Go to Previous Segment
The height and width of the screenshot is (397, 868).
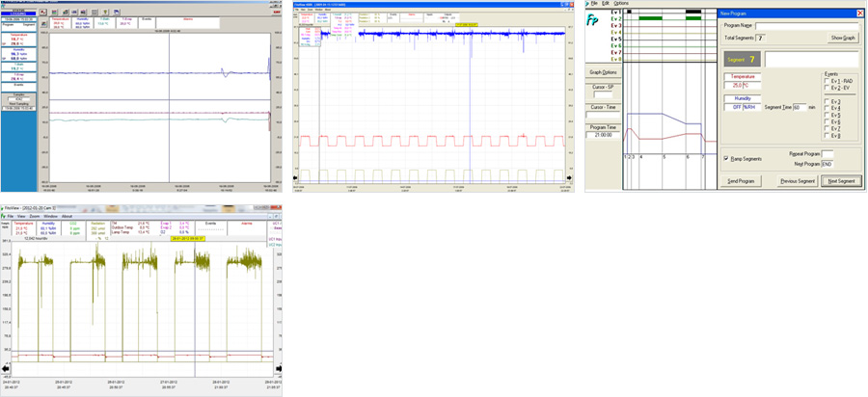click(798, 181)
